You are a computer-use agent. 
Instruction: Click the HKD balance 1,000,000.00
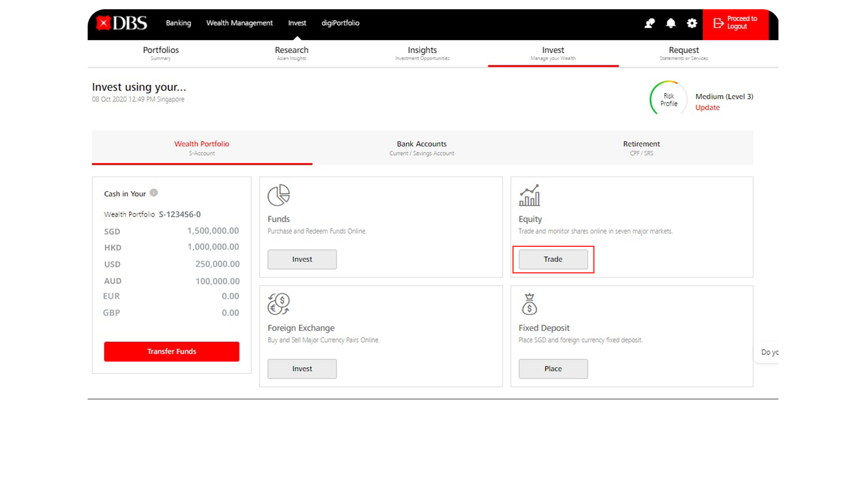pyautogui.click(x=213, y=247)
